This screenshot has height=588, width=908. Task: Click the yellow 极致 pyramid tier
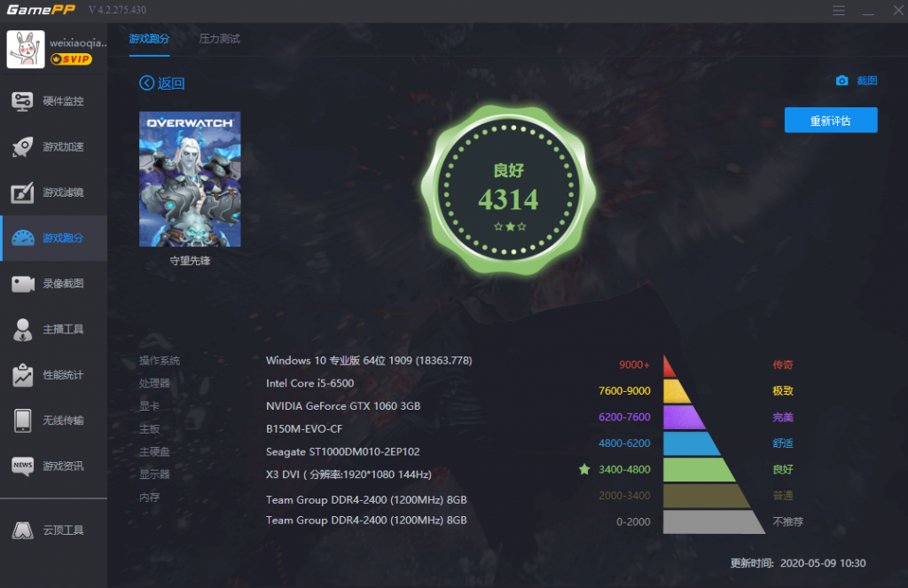pos(676,391)
